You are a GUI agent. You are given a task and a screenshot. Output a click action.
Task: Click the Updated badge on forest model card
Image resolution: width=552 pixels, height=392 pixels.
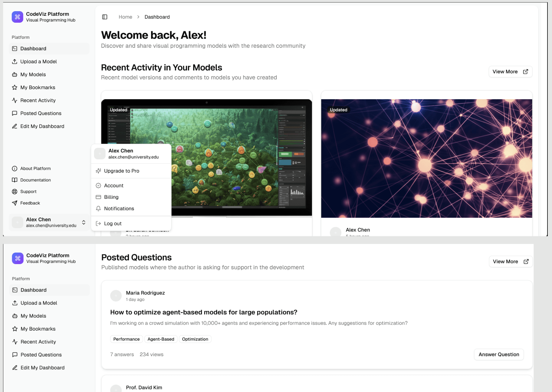pyautogui.click(x=118, y=110)
